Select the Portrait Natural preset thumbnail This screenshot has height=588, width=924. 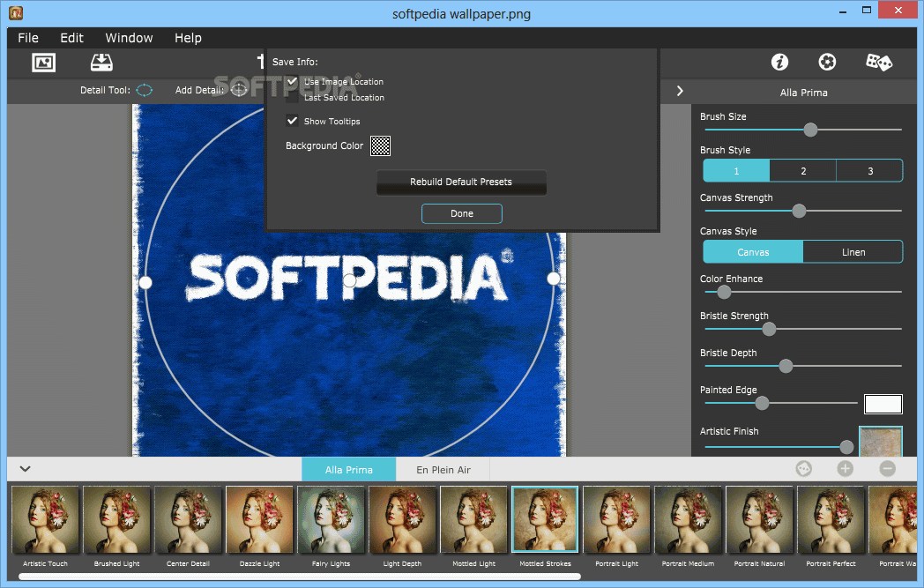[760, 519]
